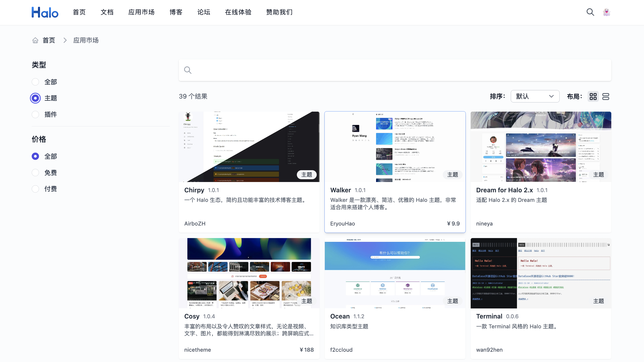Image resolution: width=644 pixels, height=362 pixels.
Task: Click the 主题 badge on Terminal card
Action: tap(598, 301)
